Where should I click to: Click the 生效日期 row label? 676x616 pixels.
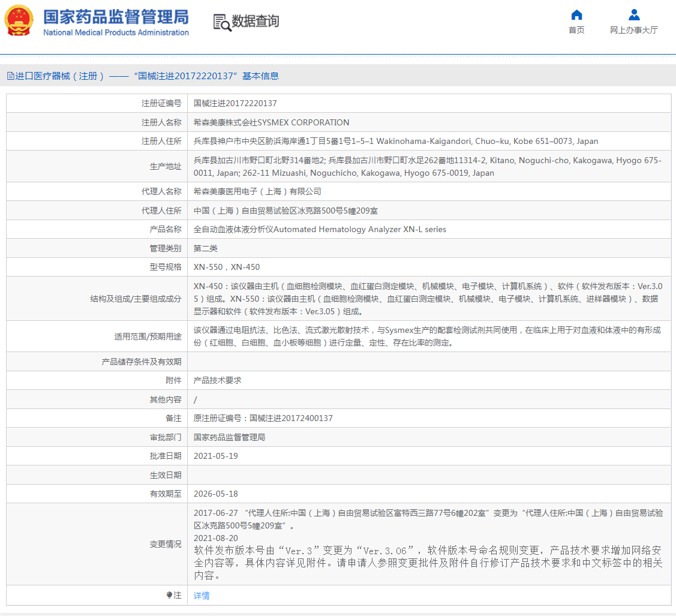pyautogui.click(x=166, y=475)
